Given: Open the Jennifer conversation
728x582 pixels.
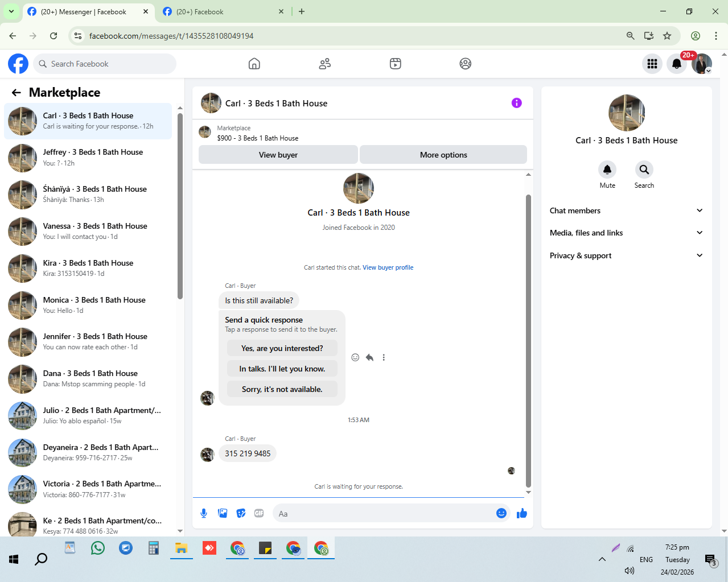Looking at the screenshot, I should (88, 342).
